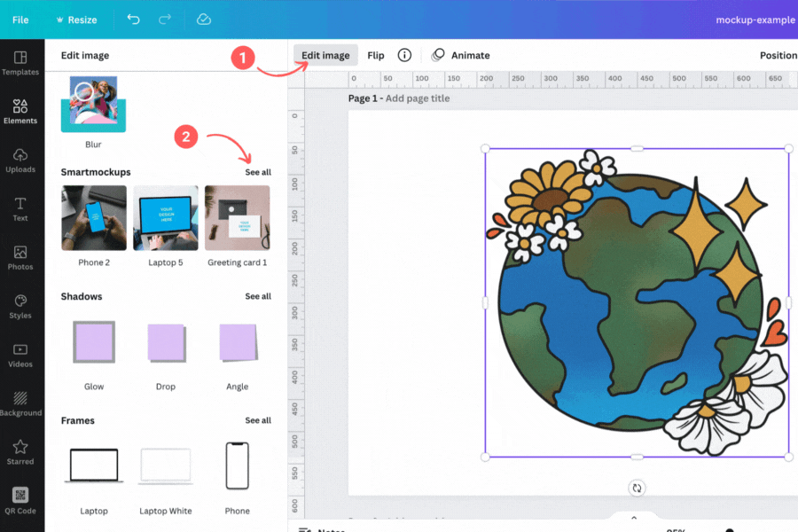Select the Blur effect thumbnail
798x532 pixels.
tap(93, 105)
